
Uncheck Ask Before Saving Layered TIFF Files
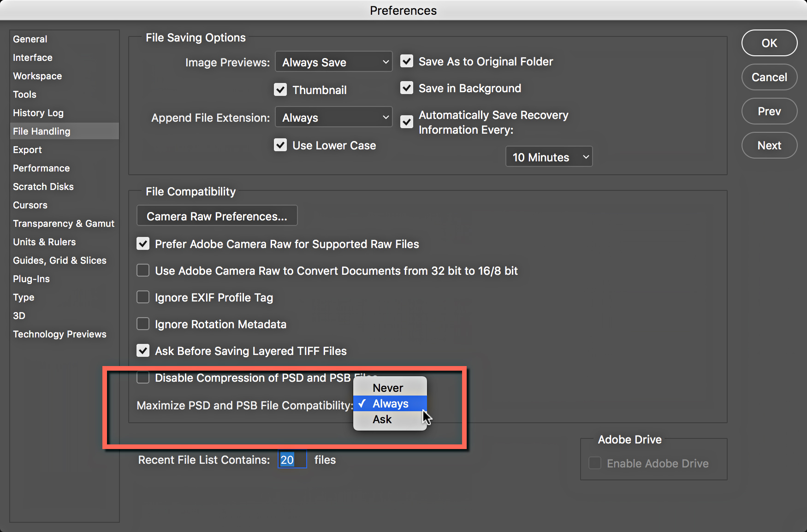click(x=143, y=350)
